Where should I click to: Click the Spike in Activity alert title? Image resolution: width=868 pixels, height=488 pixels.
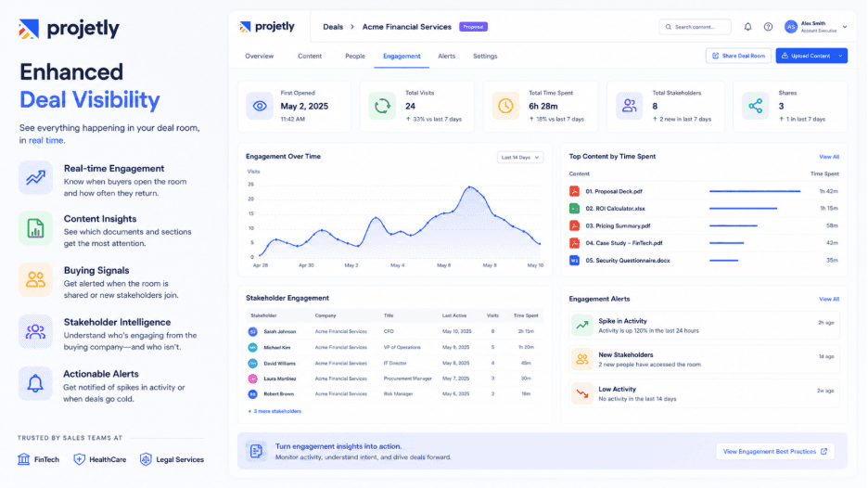point(622,321)
